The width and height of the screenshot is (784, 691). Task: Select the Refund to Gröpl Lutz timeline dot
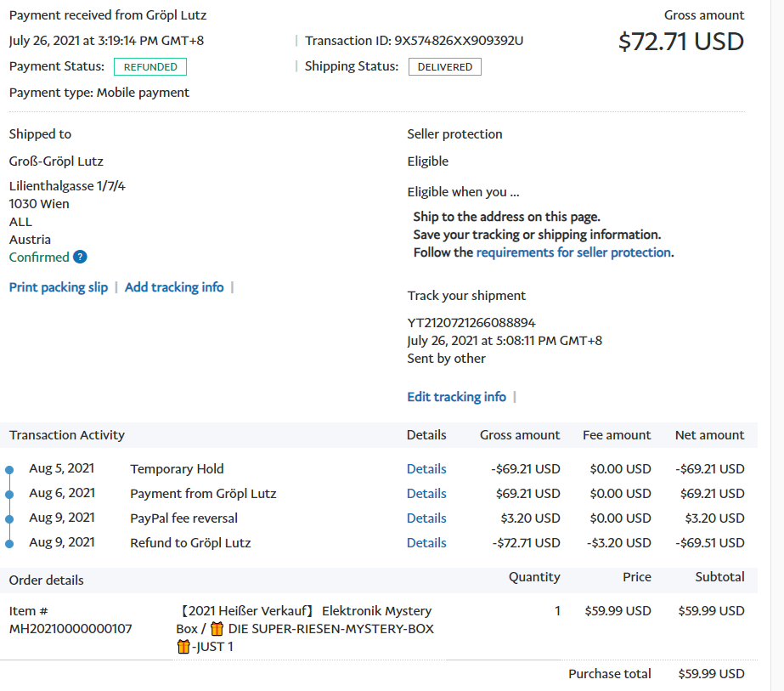pyautogui.click(x=9, y=544)
